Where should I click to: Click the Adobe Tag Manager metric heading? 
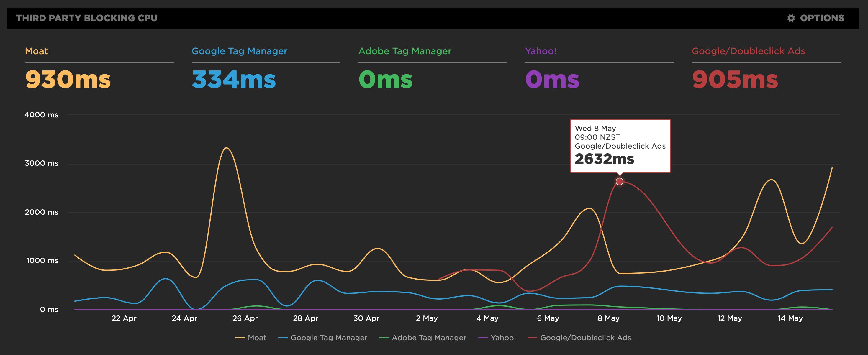pyautogui.click(x=405, y=51)
